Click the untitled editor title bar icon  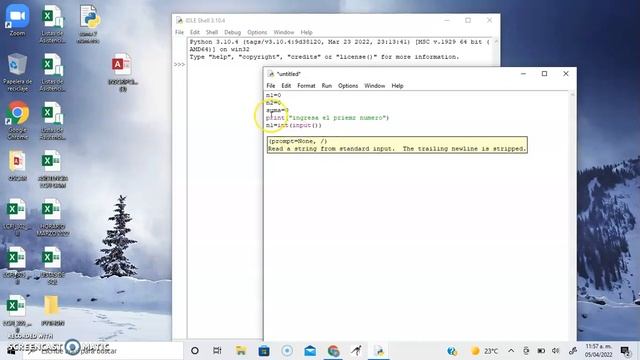point(271,74)
